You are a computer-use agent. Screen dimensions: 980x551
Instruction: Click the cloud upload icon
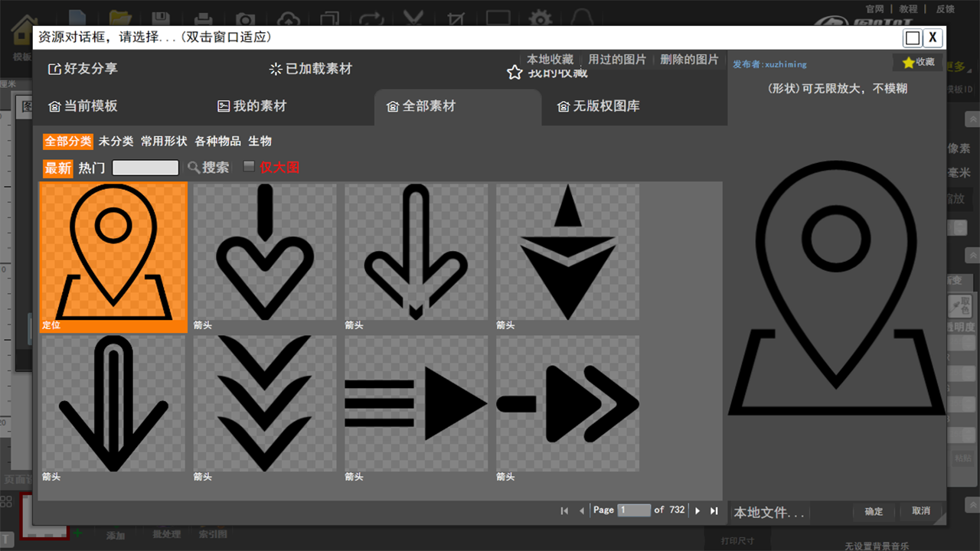coord(287,17)
